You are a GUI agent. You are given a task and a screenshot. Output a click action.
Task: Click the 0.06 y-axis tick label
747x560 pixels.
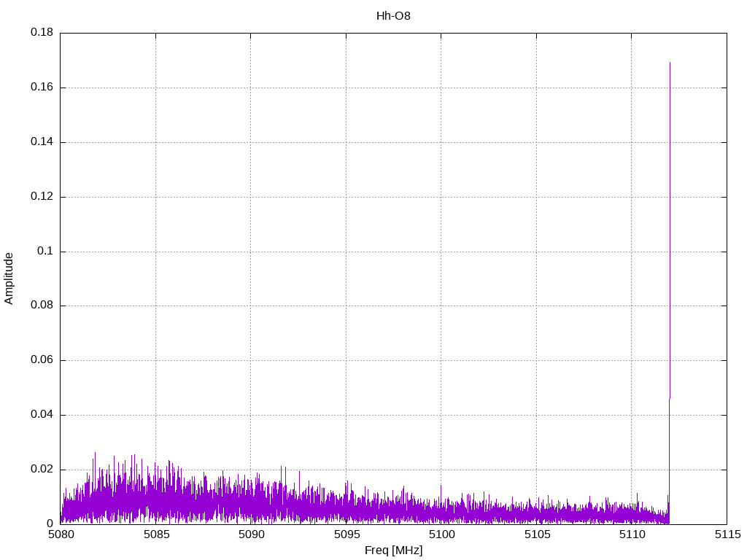[x=42, y=360]
